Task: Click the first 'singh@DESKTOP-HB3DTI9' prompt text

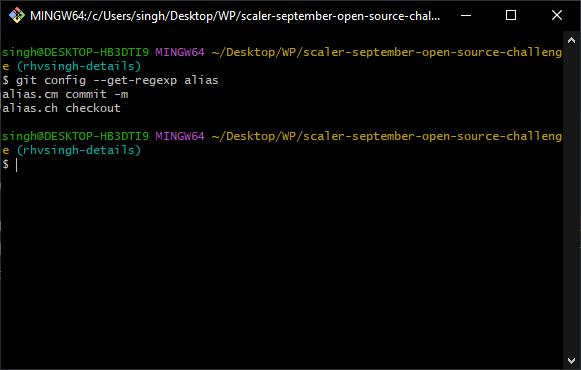Action: (76, 52)
